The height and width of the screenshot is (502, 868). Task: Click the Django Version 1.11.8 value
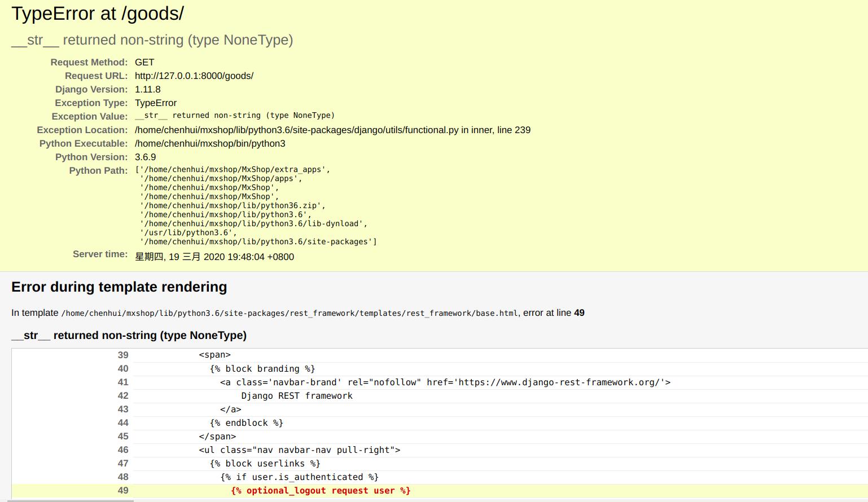[x=147, y=90]
